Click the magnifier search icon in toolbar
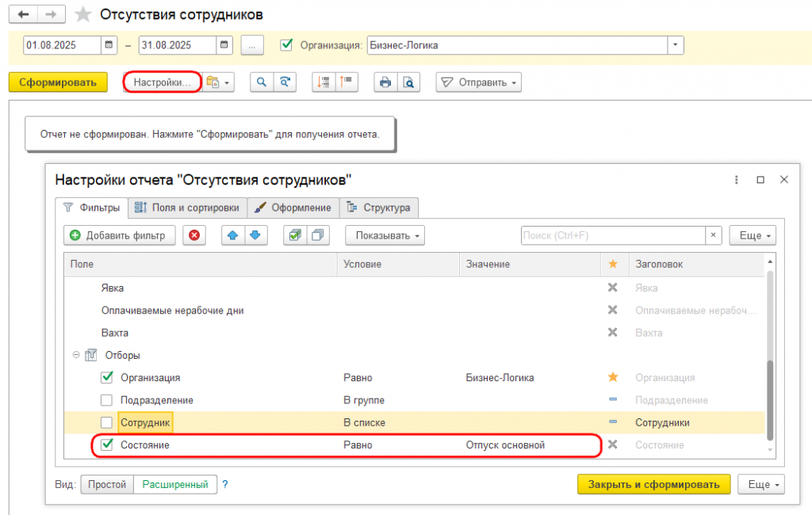Image resolution: width=812 pixels, height=515 pixels. tap(262, 82)
